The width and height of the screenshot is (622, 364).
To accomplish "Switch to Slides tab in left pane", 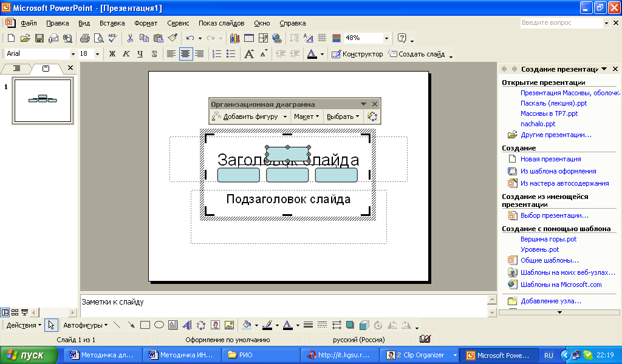I will coord(46,69).
